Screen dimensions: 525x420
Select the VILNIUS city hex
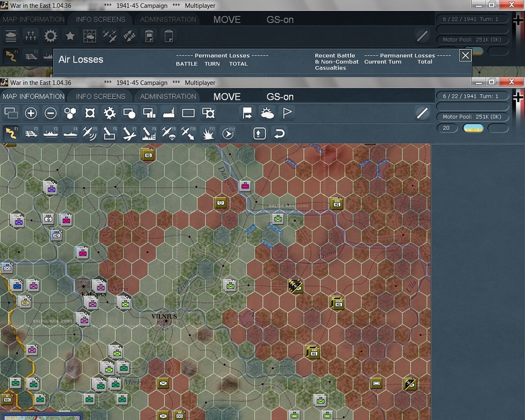pos(166,321)
